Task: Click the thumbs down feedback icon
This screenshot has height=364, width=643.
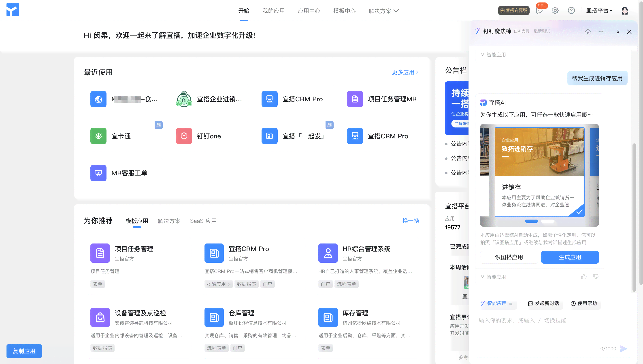Action: point(596,277)
